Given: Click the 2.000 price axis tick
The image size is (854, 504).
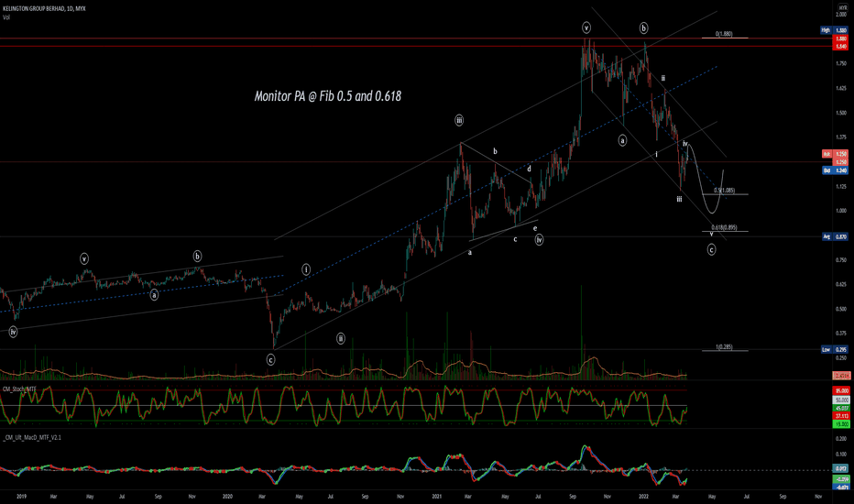Looking at the screenshot, I should tap(841, 15).
